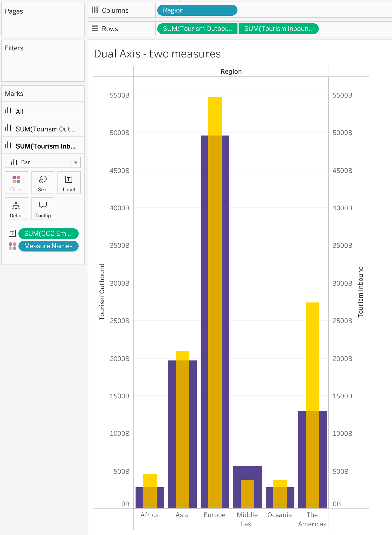Click the Tourism Outbound axis title
This screenshot has width=392, height=535.
pyautogui.click(x=102, y=292)
